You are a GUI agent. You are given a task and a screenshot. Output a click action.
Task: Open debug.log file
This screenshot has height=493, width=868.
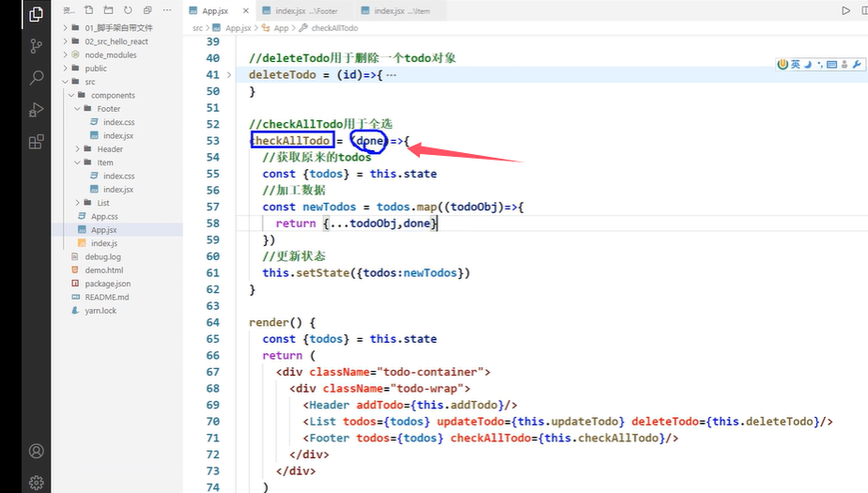tap(102, 256)
